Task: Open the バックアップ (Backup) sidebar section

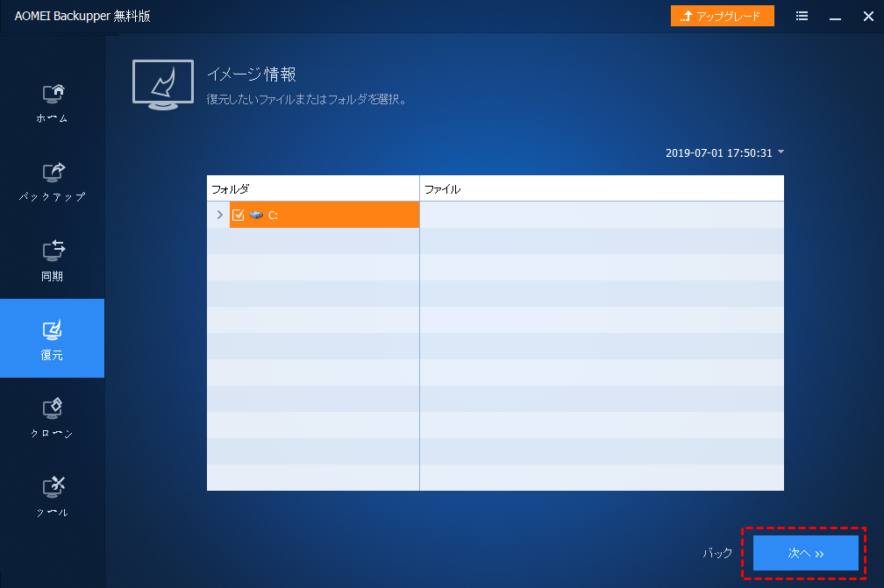Action: point(52,181)
